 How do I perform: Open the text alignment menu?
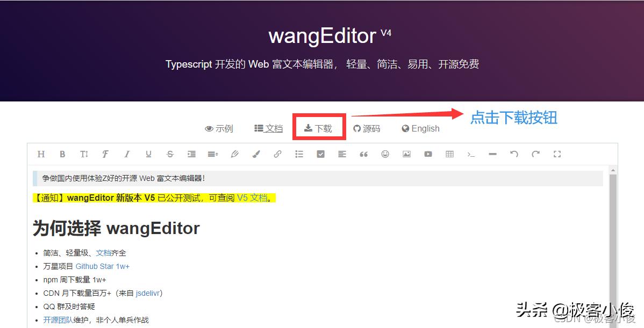342,154
